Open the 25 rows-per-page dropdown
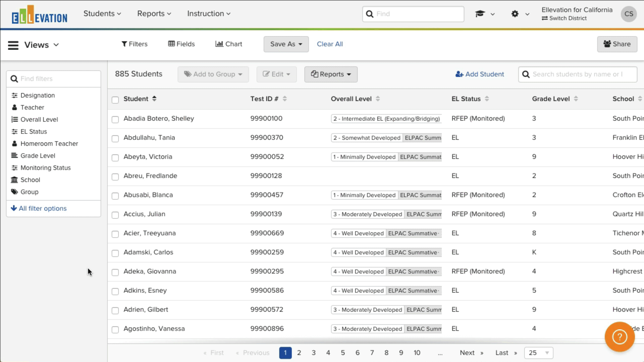This screenshot has width=644, height=362. click(x=539, y=353)
